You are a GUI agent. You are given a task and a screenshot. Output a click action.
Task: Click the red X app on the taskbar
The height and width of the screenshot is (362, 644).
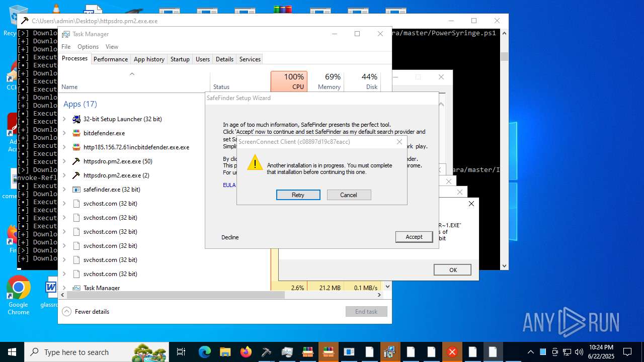pos(452,352)
